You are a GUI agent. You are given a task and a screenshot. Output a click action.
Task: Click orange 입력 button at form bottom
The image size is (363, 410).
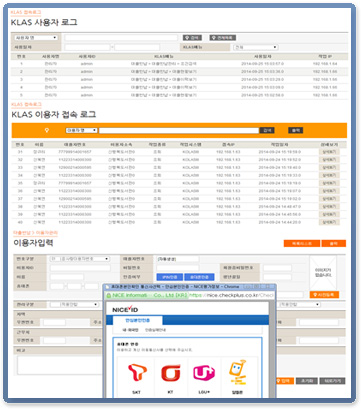point(284,381)
